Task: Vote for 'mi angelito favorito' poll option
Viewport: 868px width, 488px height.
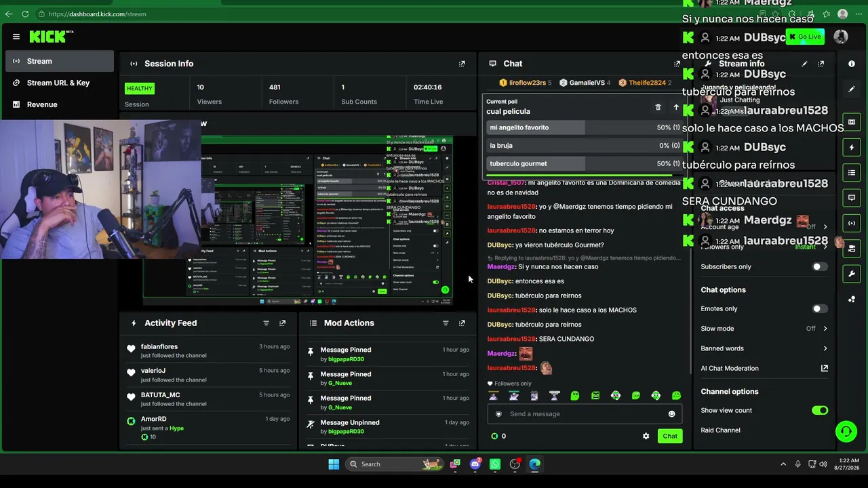Action: 584,127
